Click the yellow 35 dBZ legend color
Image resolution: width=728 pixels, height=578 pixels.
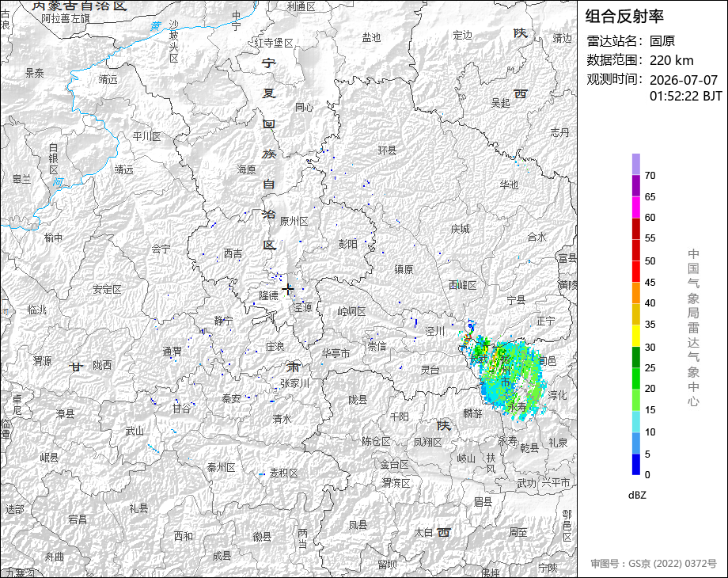(635, 314)
